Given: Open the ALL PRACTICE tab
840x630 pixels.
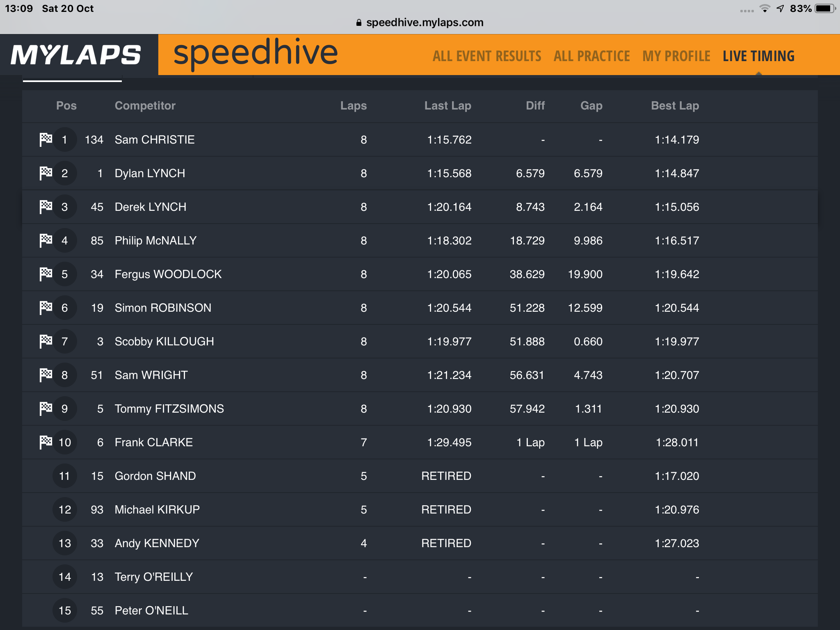Looking at the screenshot, I should pos(592,56).
